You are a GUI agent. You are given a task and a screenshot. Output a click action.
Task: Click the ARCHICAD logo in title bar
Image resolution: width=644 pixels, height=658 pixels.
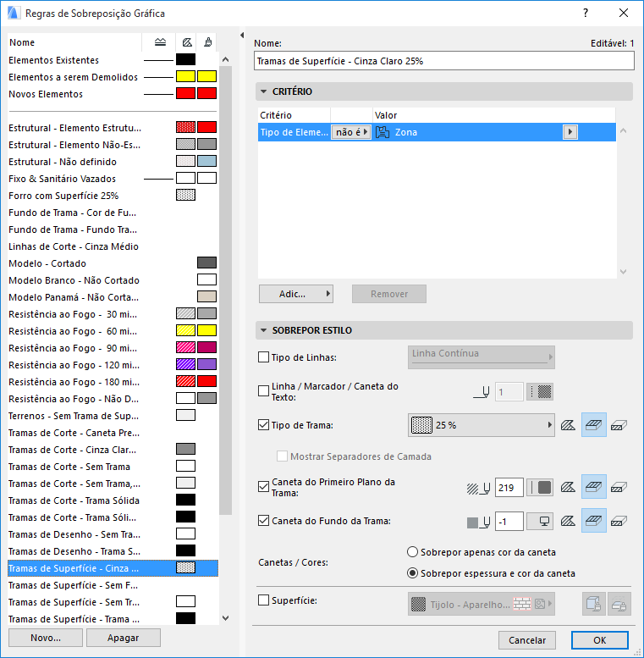click(14, 13)
